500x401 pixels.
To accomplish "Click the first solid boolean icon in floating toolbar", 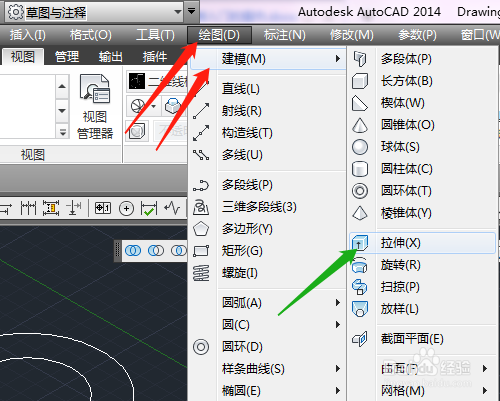I will coord(133,251).
